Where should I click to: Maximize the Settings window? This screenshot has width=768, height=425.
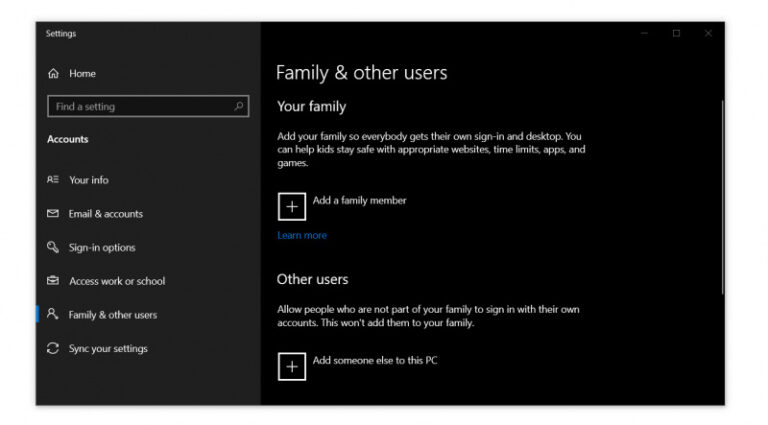point(676,33)
